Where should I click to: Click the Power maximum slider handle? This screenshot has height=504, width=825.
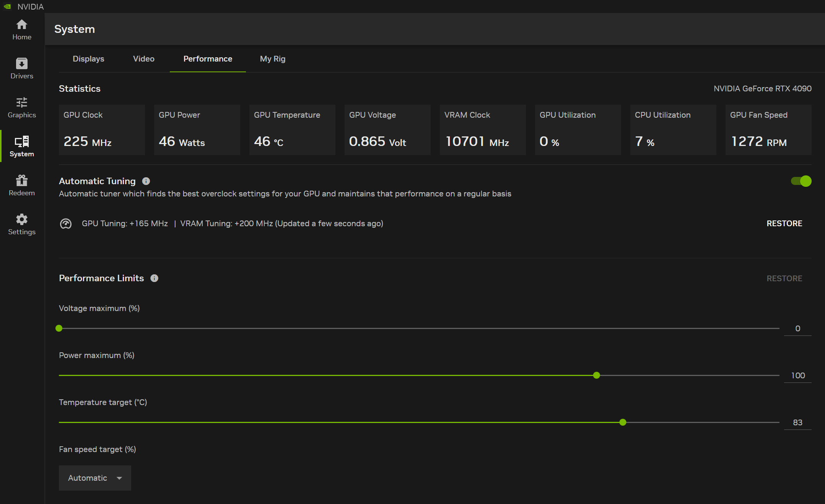(x=597, y=375)
